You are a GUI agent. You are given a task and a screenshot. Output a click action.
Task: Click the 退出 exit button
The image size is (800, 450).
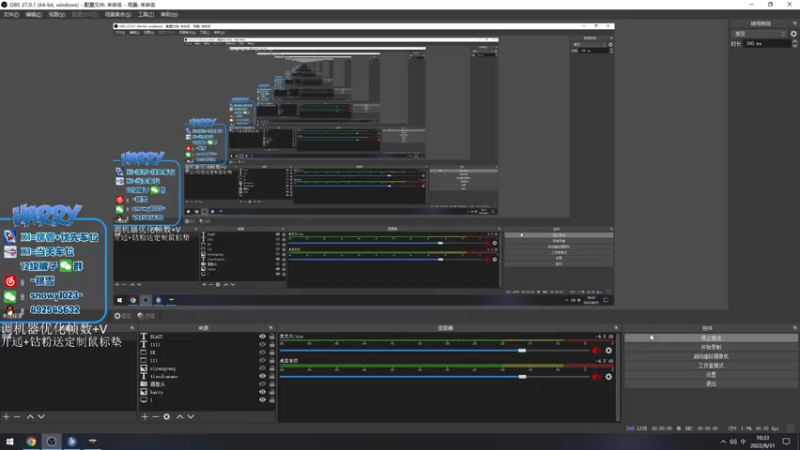pos(711,384)
